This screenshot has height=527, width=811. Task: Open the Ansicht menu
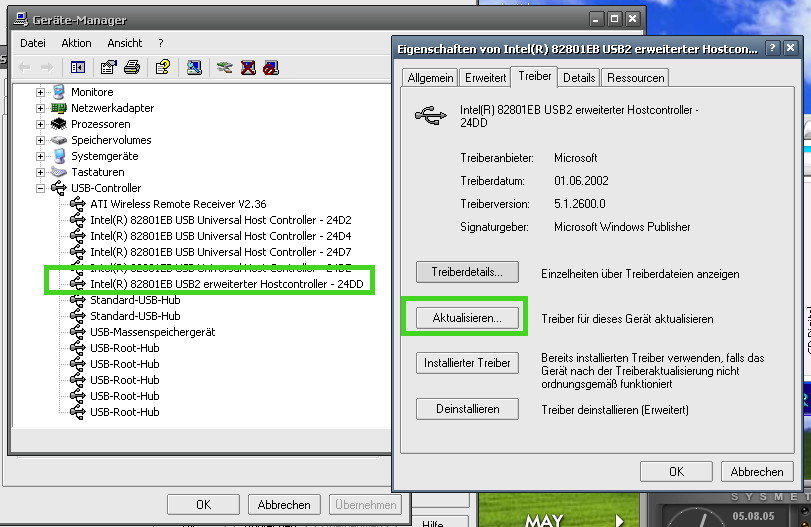tap(125, 43)
